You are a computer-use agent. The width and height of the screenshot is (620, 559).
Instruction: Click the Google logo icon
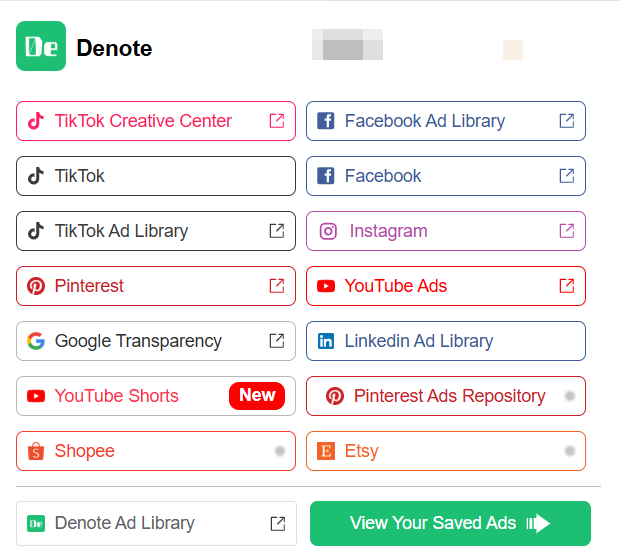pyautogui.click(x=36, y=341)
